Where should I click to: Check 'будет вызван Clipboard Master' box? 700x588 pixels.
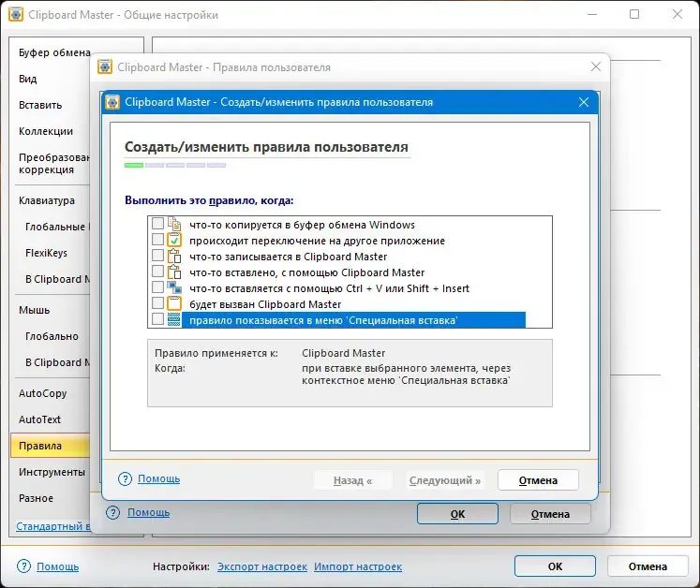[x=157, y=303]
